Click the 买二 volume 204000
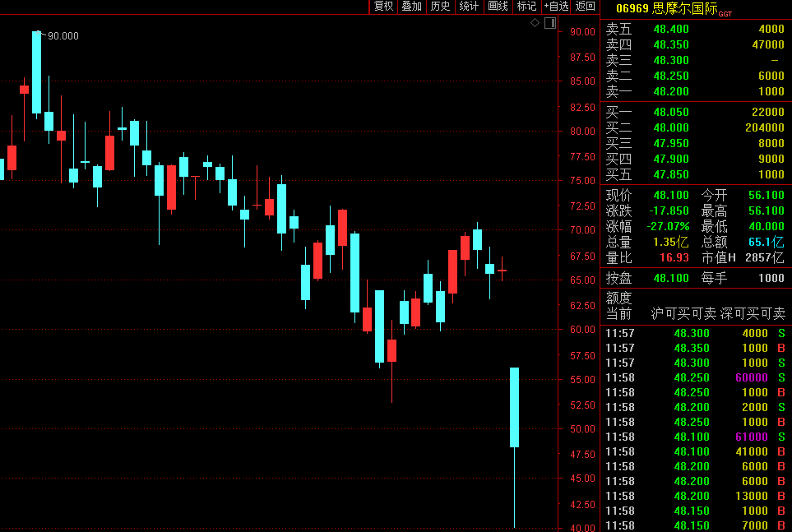This screenshot has height=532, width=792. [764, 127]
